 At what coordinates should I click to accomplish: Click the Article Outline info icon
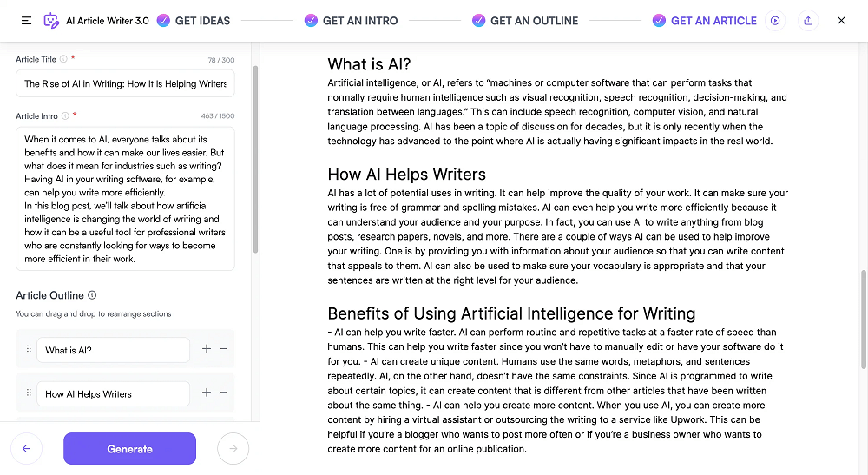click(93, 295)
